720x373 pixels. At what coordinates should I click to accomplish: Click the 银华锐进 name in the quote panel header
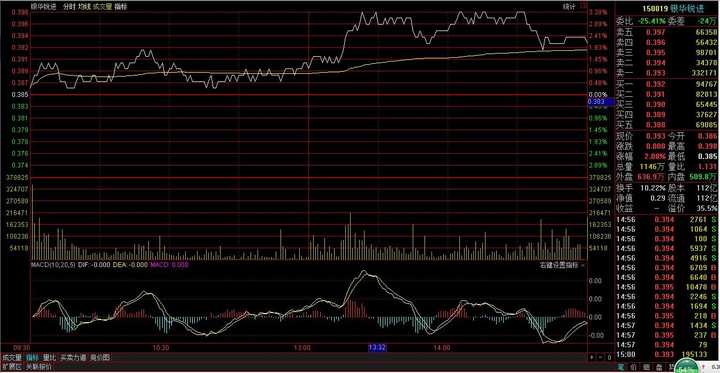click(687, 9)
